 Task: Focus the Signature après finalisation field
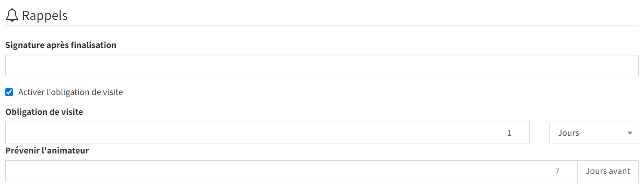[x=322, y=65]
